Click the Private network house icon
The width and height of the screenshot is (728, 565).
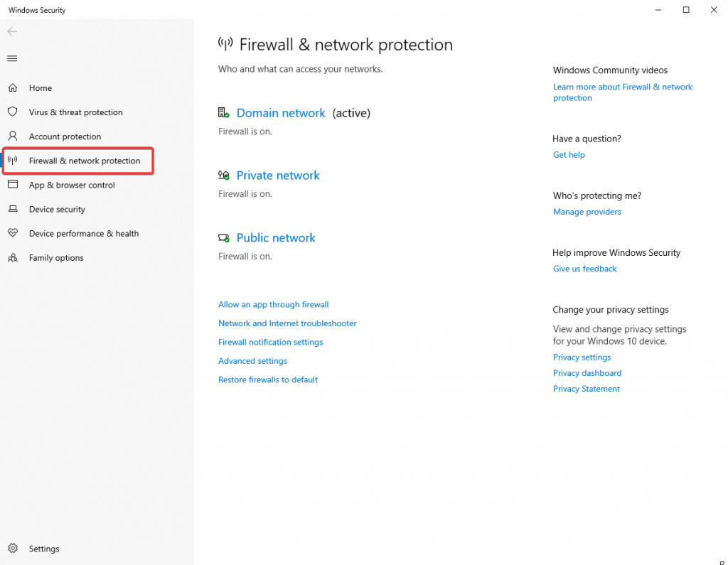pyautogui.click(x=224, y=175)
